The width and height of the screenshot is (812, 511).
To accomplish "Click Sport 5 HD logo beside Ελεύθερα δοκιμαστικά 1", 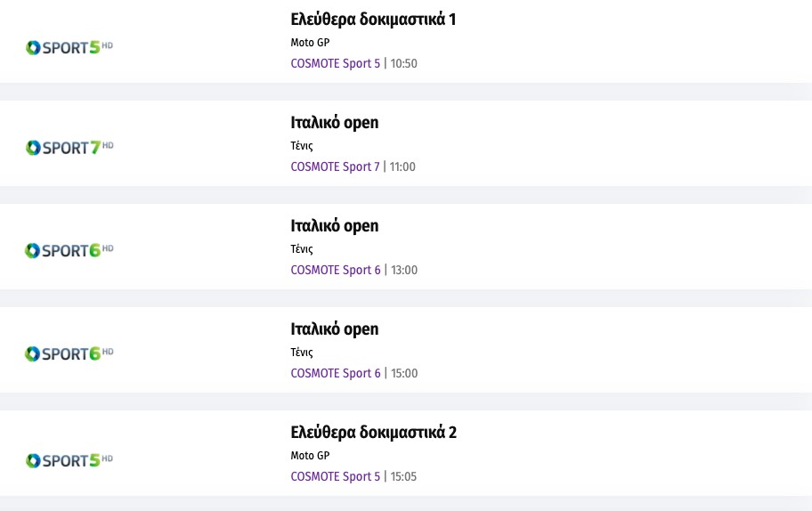I will click(x=69, y=47).
